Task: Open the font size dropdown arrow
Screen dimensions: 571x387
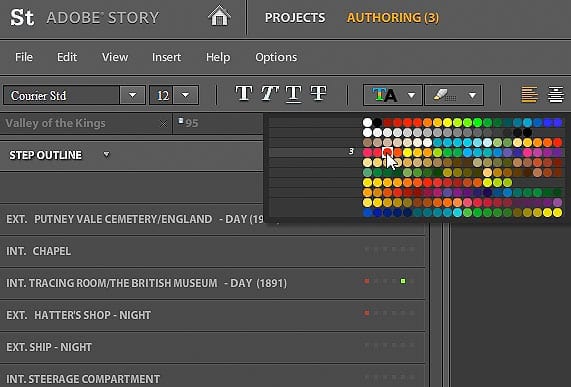Action: click(185, 95)
